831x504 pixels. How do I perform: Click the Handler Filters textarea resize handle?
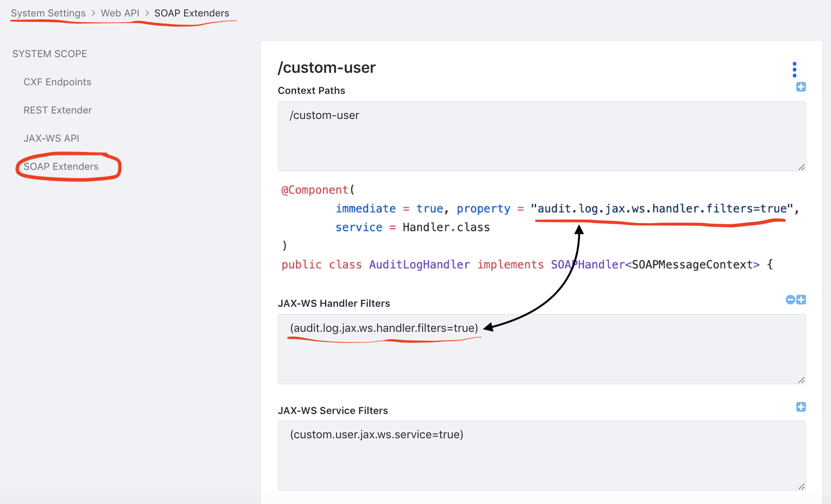[x=801, y=380]
